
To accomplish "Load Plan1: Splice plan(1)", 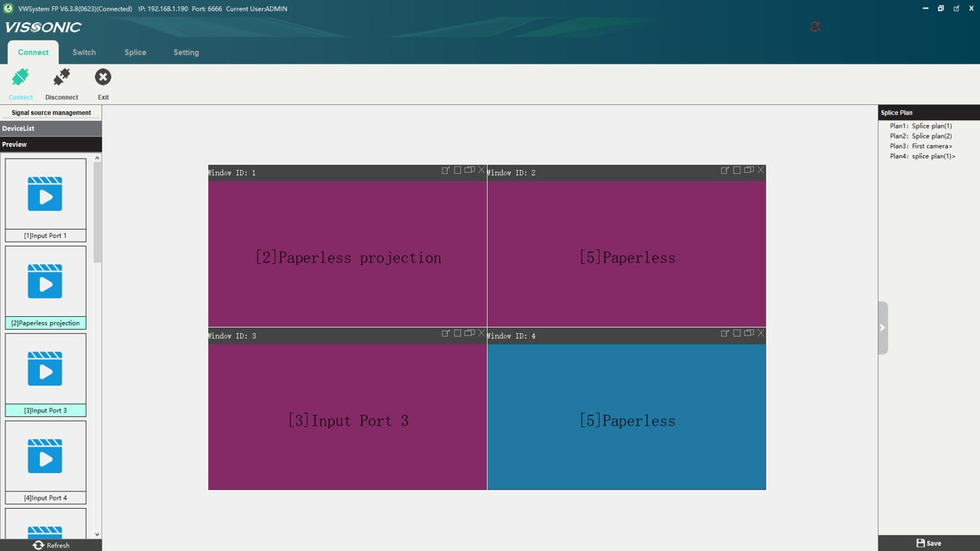I will [x=921, y=126].
